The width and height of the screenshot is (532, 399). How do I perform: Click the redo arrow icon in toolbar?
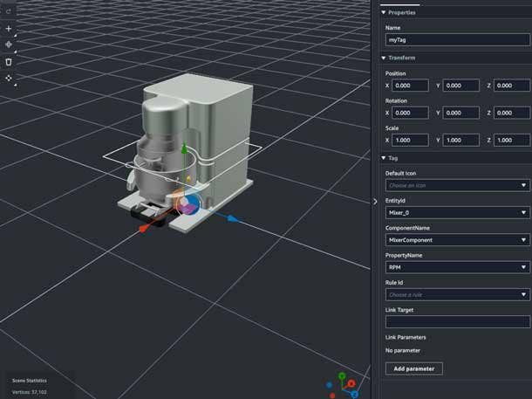point(9,10)
